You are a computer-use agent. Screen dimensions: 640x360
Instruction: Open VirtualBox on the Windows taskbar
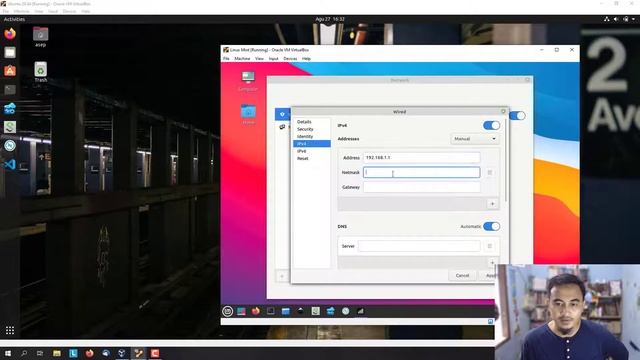[x=122, y=353]
